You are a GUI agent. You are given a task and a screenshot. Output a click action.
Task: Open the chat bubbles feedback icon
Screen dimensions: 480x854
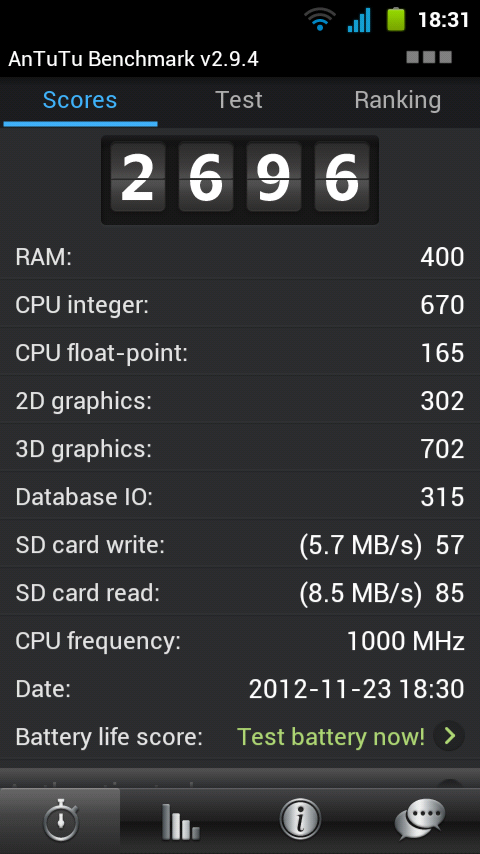(420, 820)
